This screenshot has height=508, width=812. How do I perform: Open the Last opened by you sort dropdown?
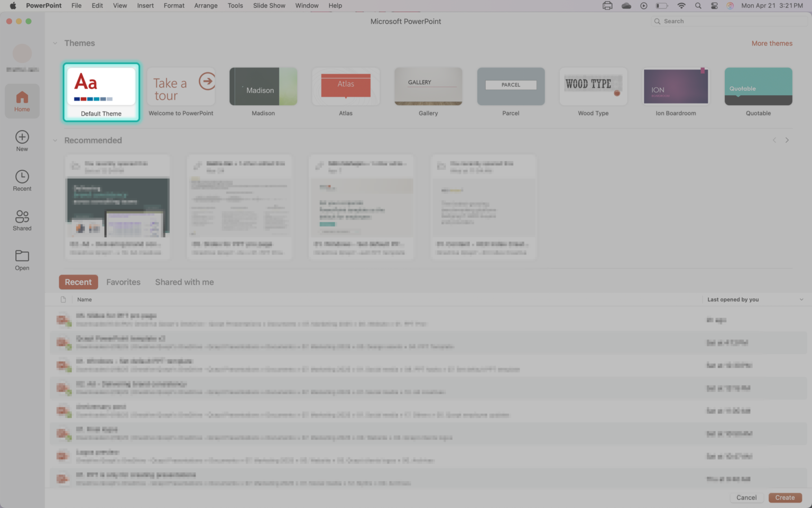801,300
